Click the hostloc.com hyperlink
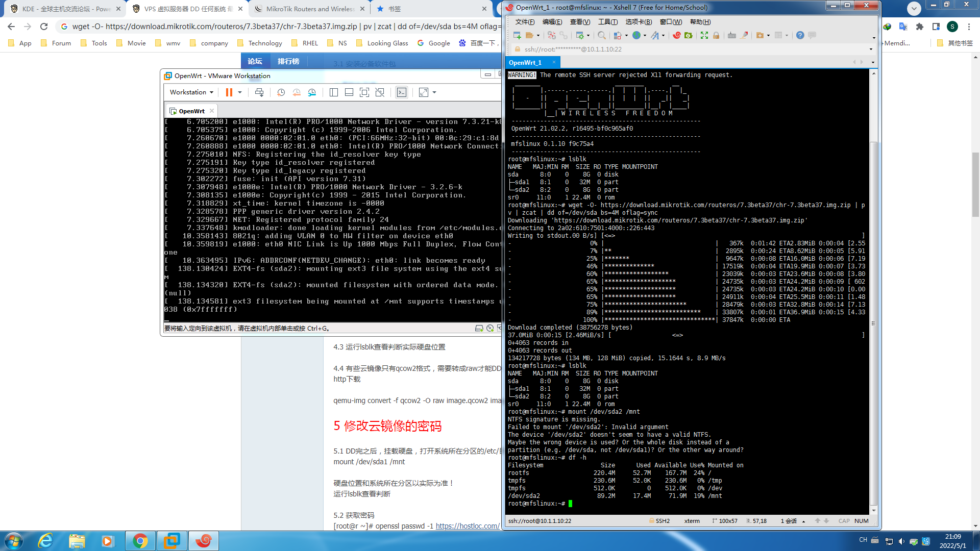The height and width of the screenshot is (551, 980). tap(467, 526)
